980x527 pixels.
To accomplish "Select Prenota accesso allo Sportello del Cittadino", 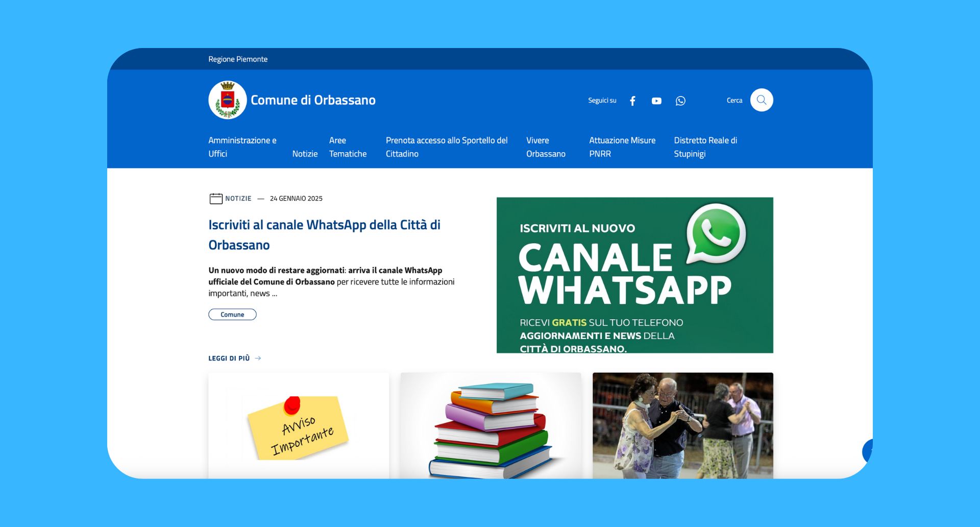I will click(x=447, y=147).
